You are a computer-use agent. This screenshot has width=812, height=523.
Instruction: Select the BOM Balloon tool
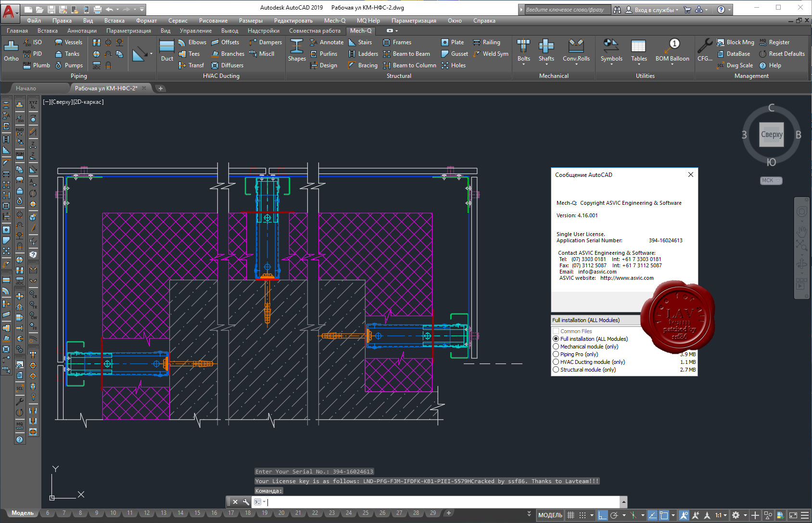pos(672,51)
